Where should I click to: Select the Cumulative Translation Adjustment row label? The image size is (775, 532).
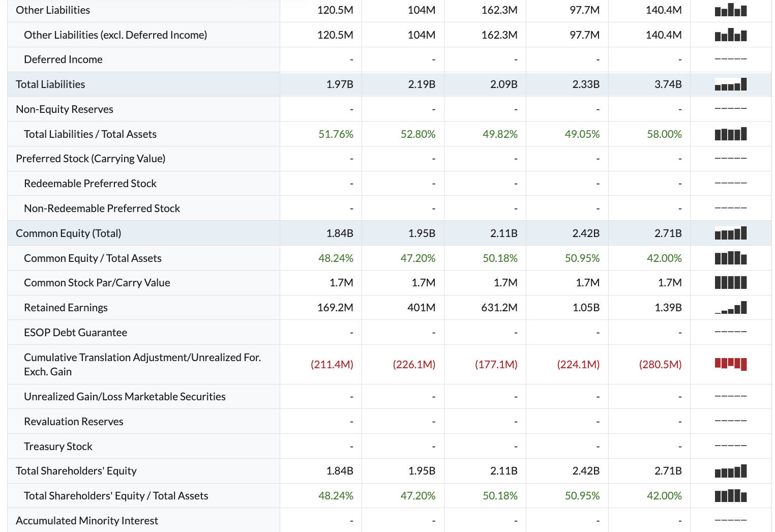tap(142, 364)
